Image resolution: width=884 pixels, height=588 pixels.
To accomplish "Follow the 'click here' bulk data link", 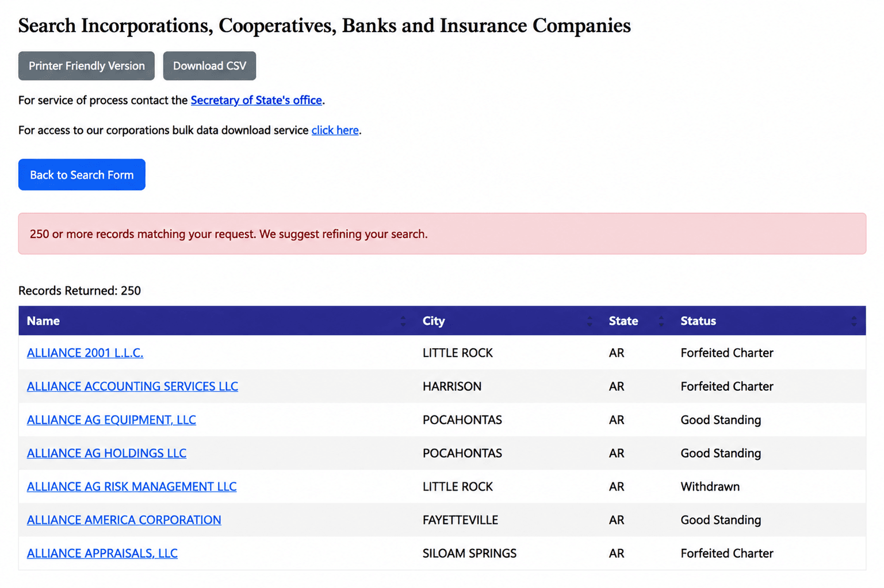I will (335, 130).
